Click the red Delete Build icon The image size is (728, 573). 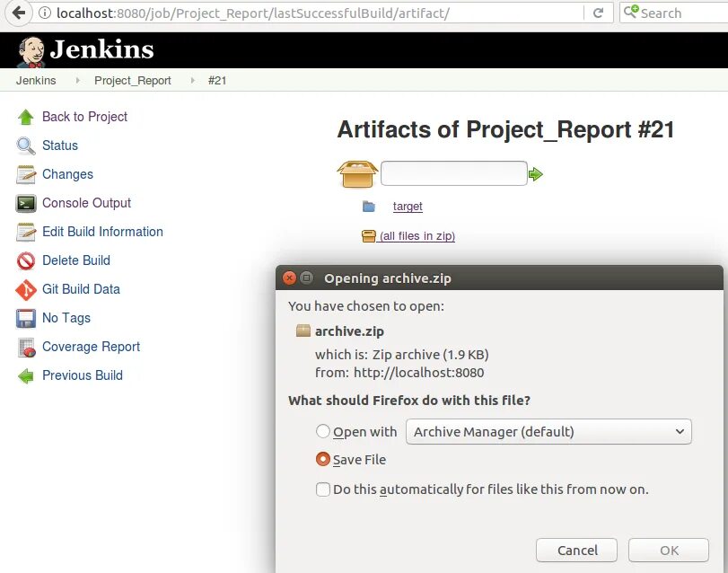click(x=26, y=261)
